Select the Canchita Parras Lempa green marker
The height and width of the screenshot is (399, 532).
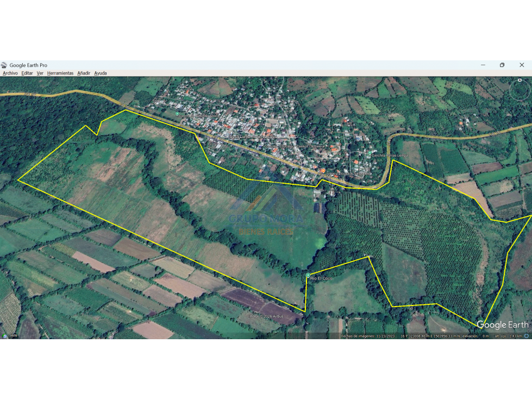[x=370, y=153]
